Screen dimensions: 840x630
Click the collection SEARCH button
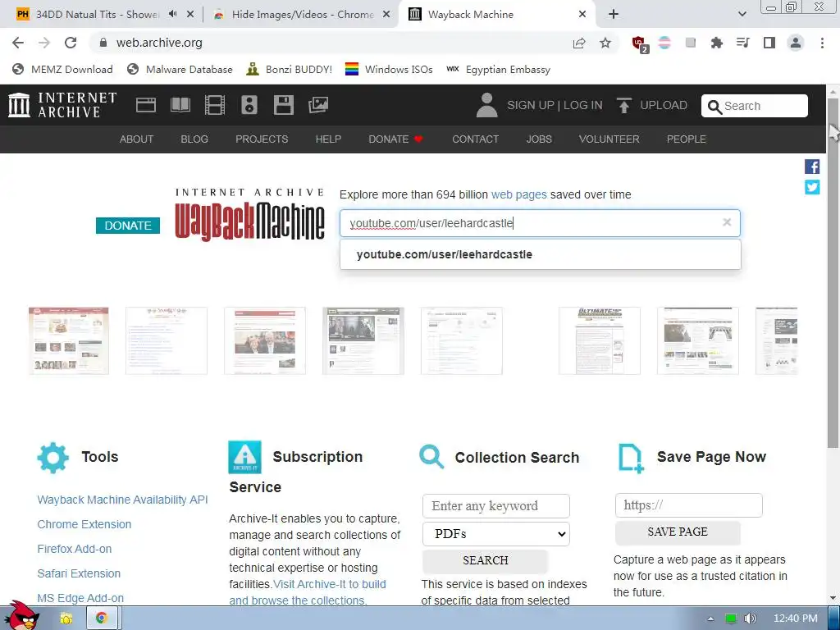pos(485,560)
